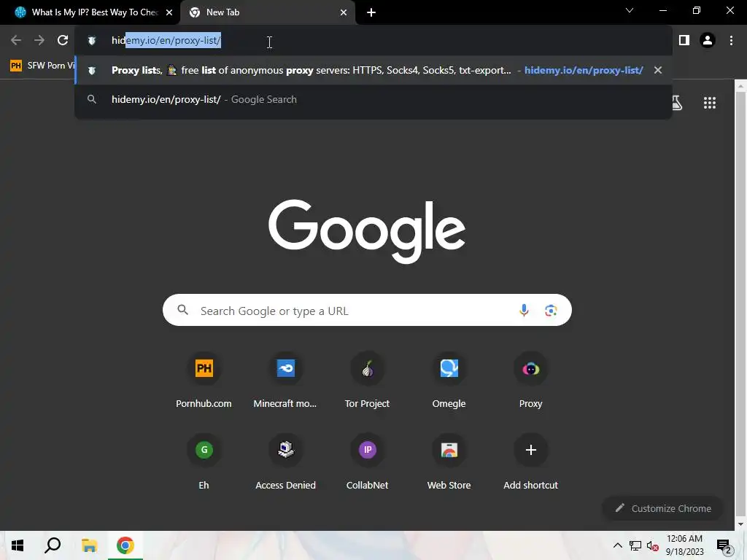Open the Minecraft mo... shortcut tile
747x560 pixels.
click(285, 381)
